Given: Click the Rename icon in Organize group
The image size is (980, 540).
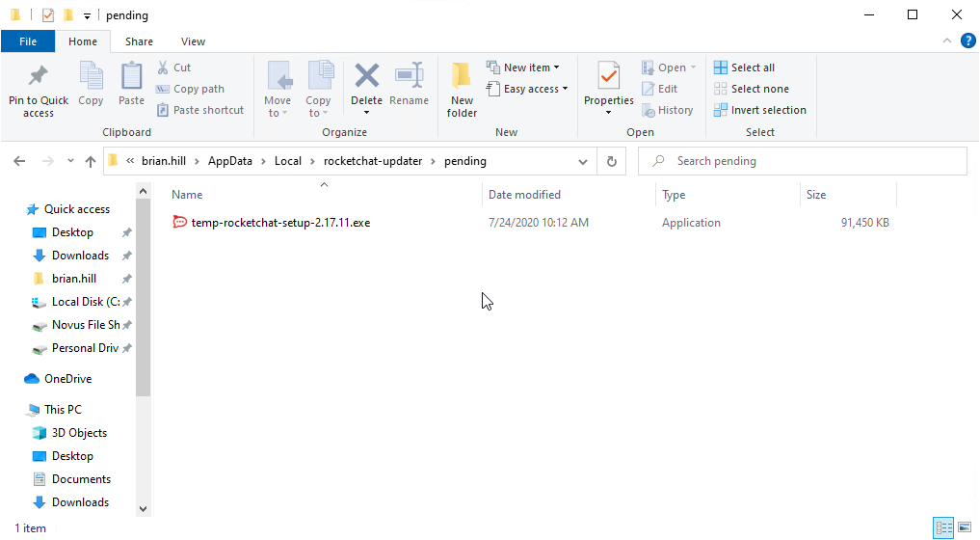Looking at the screenshot, I should point(409,77).
